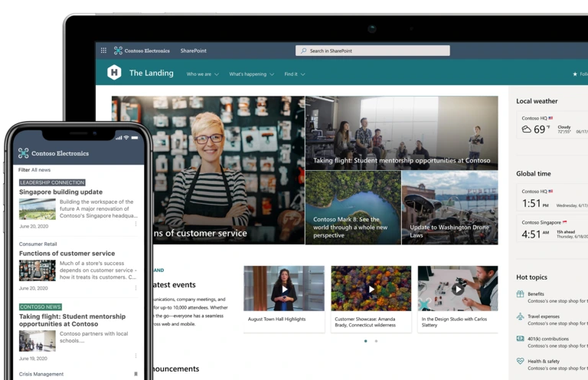Expand the Who we are menu
This screenshot has height=380, width=588.
pos(203,74)
